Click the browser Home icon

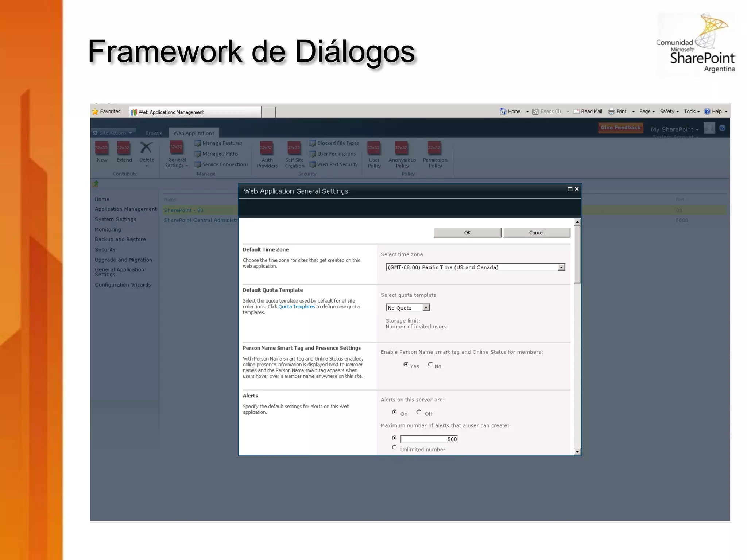pyautogui.click(x=503, y=111)
